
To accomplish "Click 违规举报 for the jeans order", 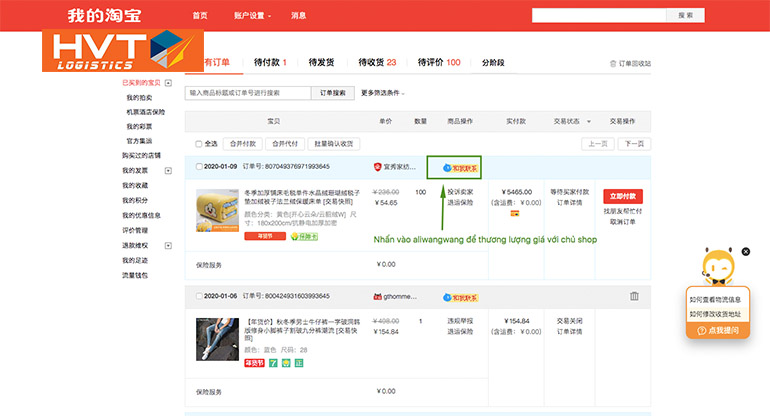I will click(x=460, y=321).
